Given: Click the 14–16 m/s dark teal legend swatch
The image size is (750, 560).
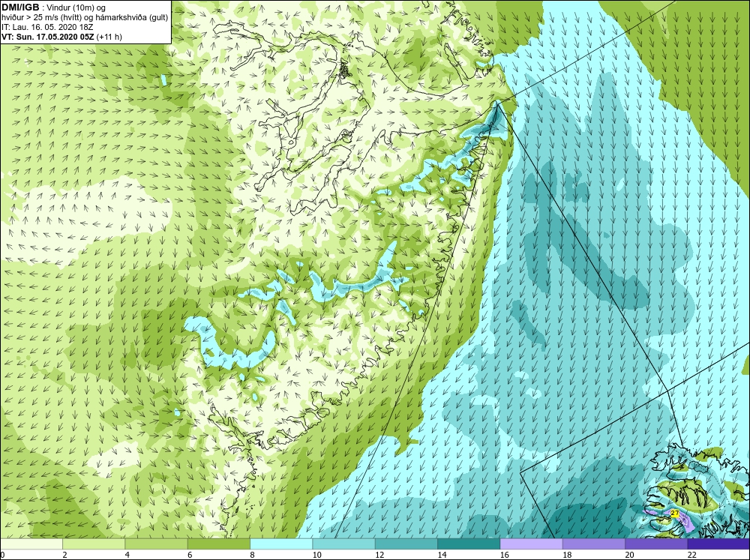Looking at the screenshot, I should pos(469,544).
